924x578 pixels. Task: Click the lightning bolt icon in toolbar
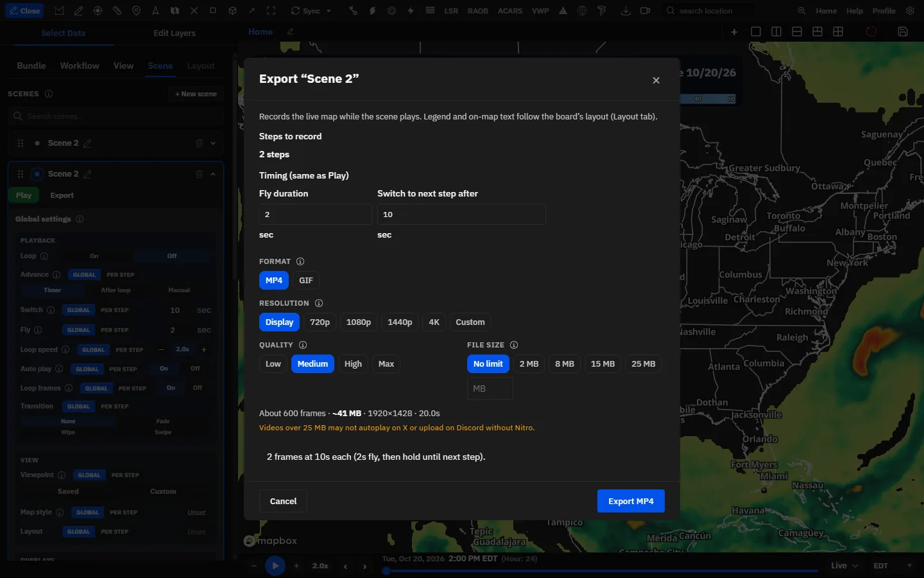(x=411, y=11)
